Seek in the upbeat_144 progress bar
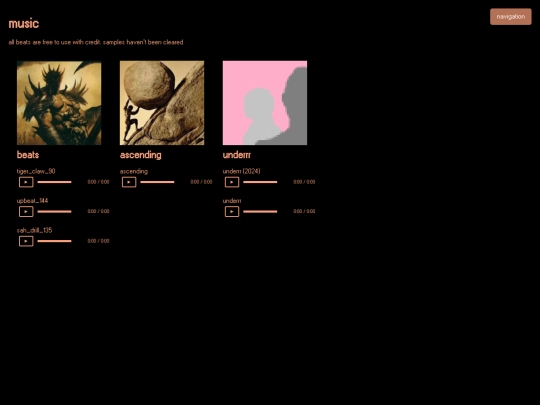 pos(54,211)
